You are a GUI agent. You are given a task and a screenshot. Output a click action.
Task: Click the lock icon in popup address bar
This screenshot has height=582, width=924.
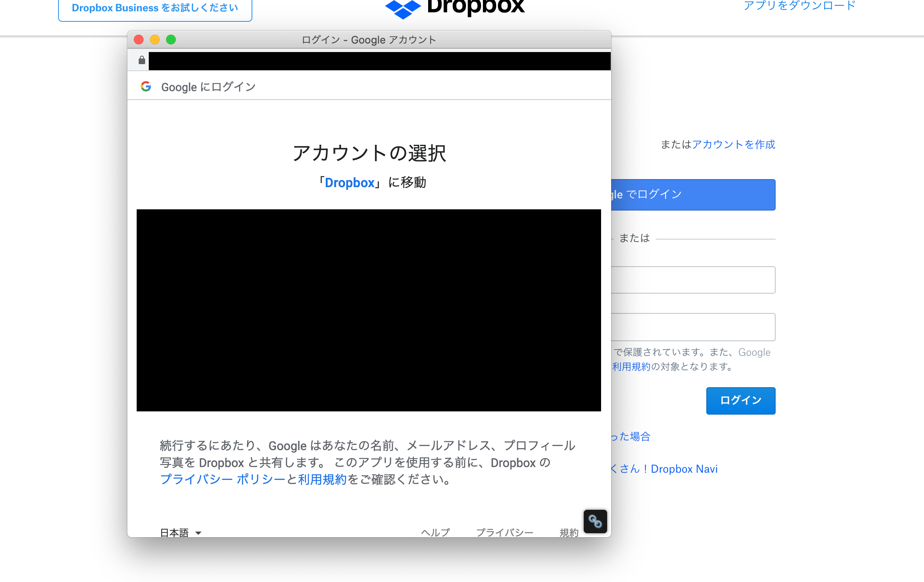click(x=142, y=60)
